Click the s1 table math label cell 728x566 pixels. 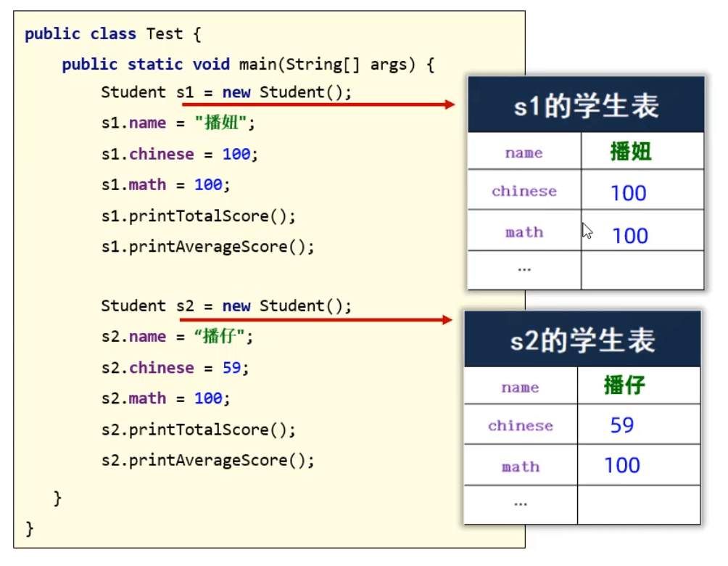524,231
